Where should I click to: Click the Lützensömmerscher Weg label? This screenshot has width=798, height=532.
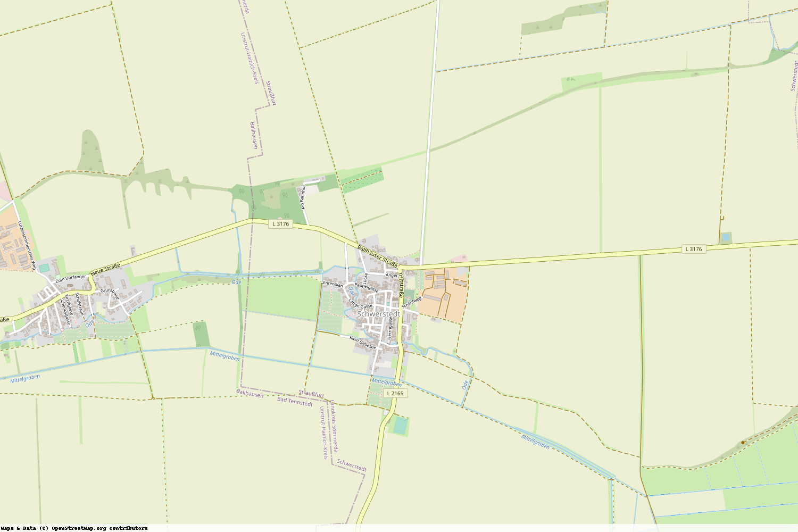tap(27, 245)
